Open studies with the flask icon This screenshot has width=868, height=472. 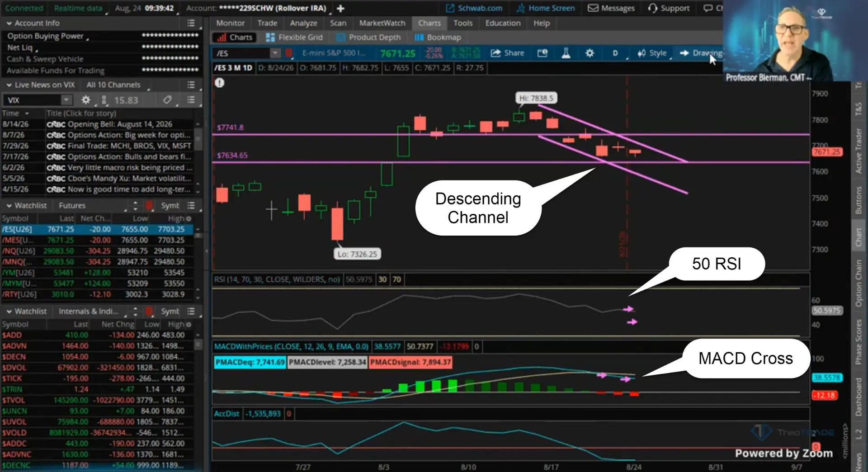[x=566, y=53]
